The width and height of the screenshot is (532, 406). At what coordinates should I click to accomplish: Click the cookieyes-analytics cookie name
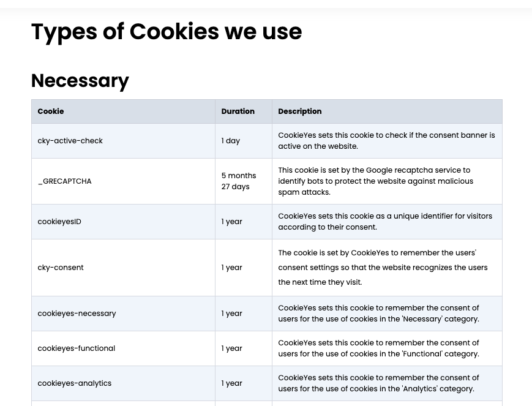click(x=74, y=383)
